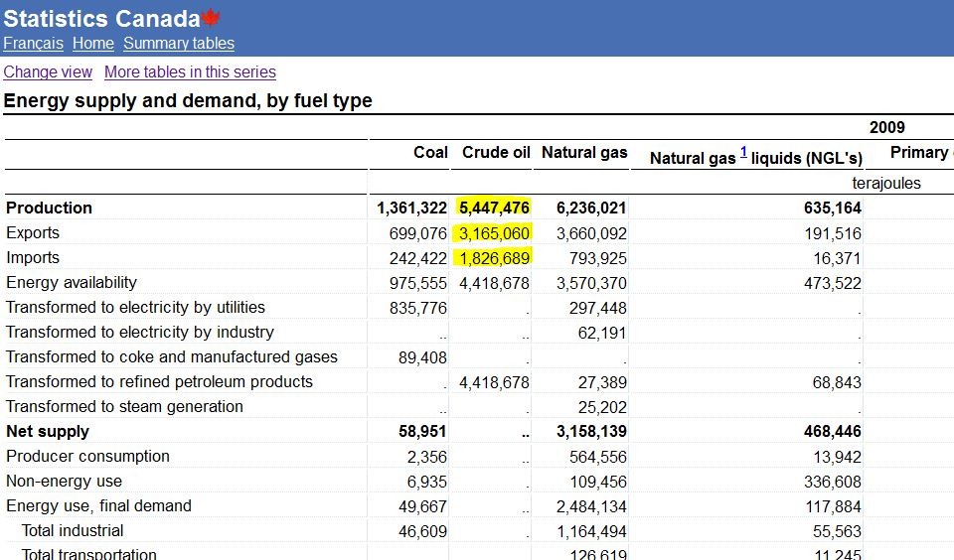Click the Change view link
This screenshot has height=560, width=954.
(x=48, y=71)
